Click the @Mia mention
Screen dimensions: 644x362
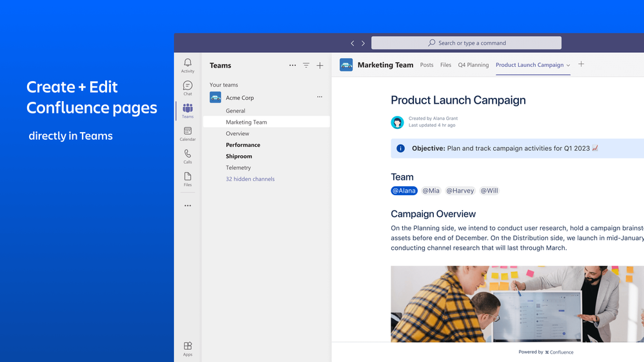point(431,191)
